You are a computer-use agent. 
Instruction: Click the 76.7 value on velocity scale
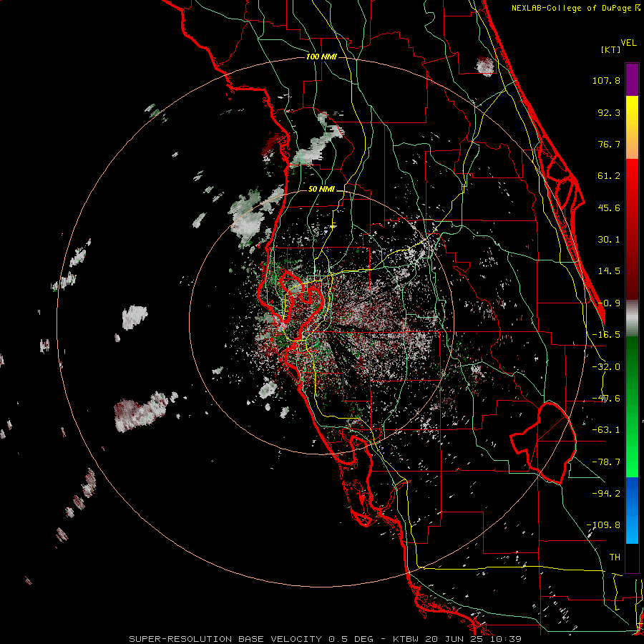(609, 144)
